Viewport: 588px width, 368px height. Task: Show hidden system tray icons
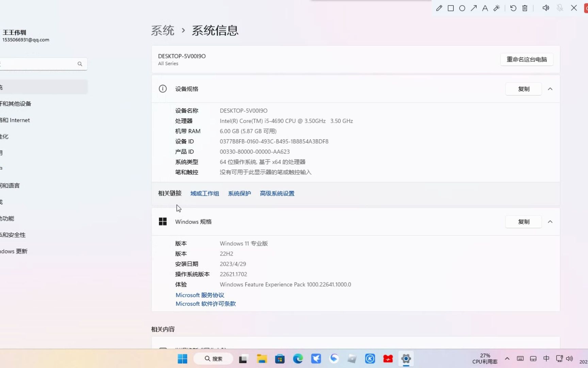507,359
